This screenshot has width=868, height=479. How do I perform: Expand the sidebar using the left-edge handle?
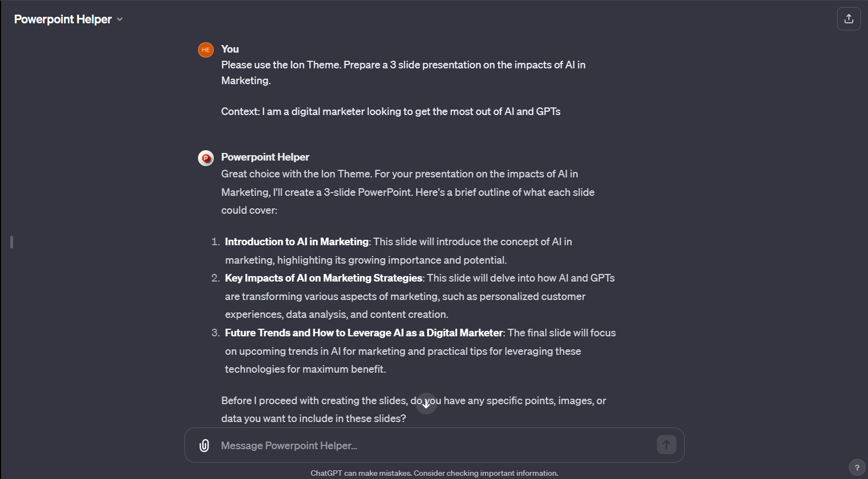(11, 242)
